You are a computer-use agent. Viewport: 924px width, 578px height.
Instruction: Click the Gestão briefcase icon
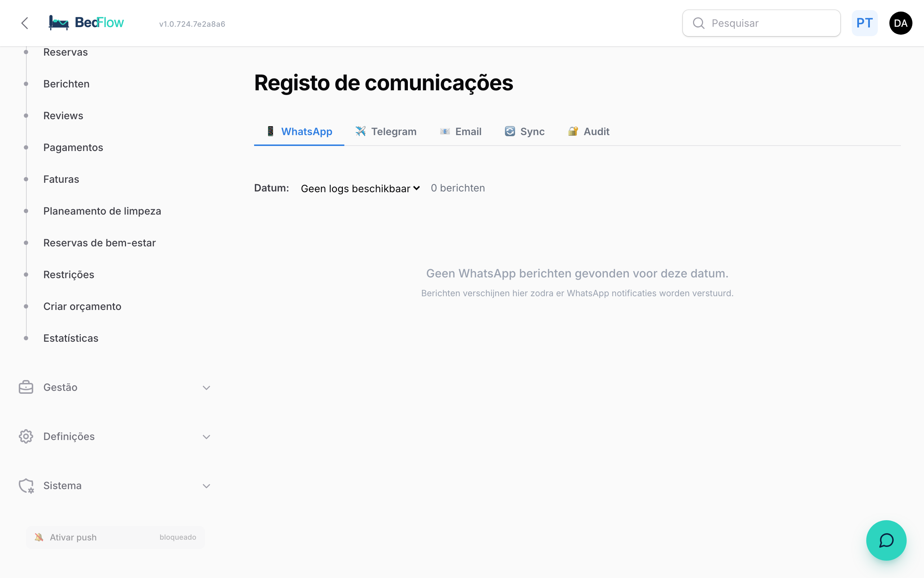pyautogui.click(x=26, y=387)
